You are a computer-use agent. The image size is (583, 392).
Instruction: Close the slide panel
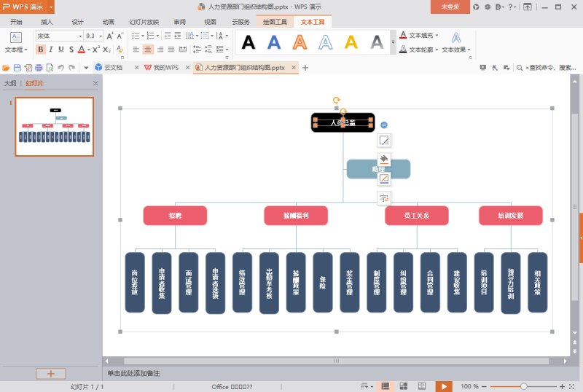click(x=95, y=83)
